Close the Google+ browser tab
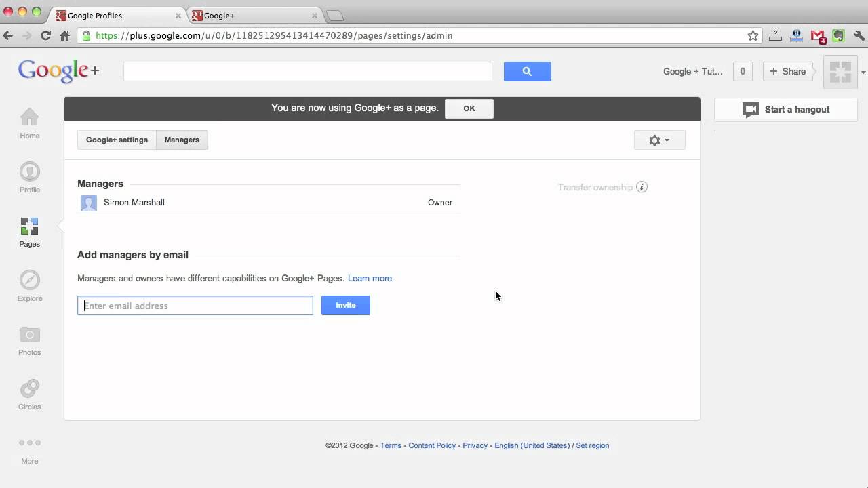868x488 pixels. (x=315, y=16)
